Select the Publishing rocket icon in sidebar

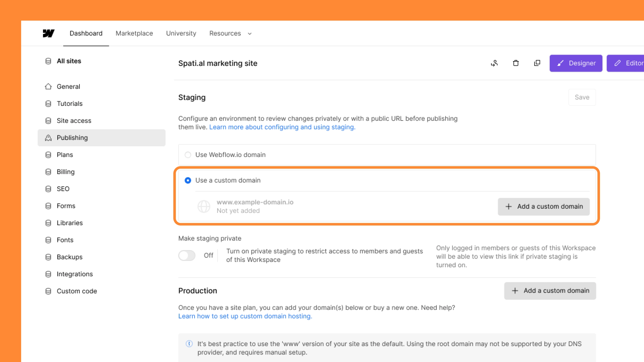(x=48, y=138)
